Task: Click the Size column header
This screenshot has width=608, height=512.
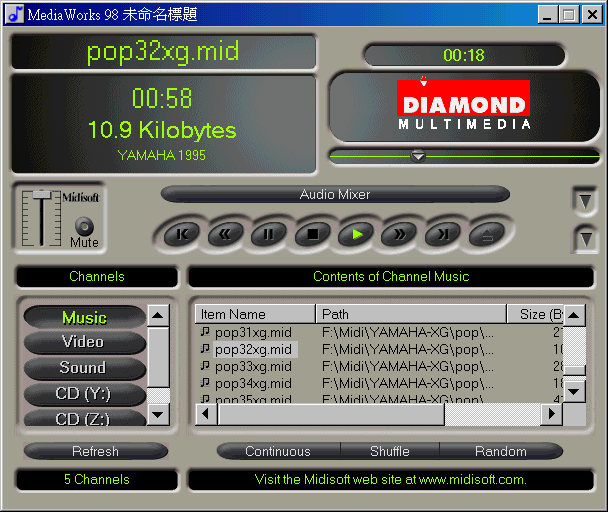Action: (x=535, y=314)
